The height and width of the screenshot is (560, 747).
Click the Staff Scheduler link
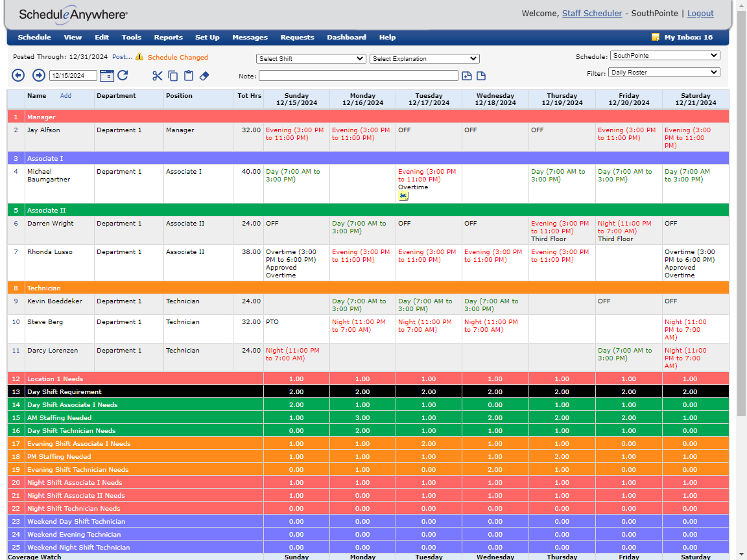click(591, 13)
